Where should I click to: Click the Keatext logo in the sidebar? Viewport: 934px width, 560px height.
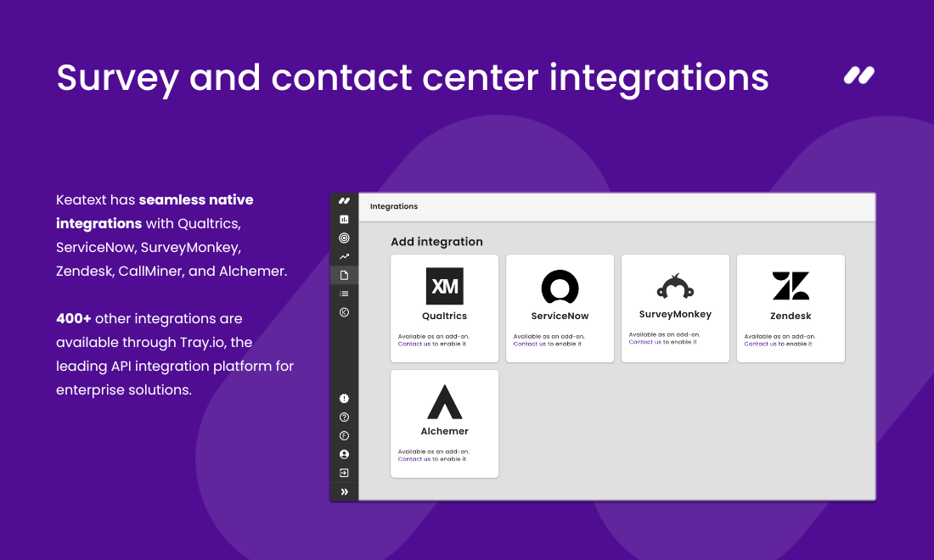point(344,201)
